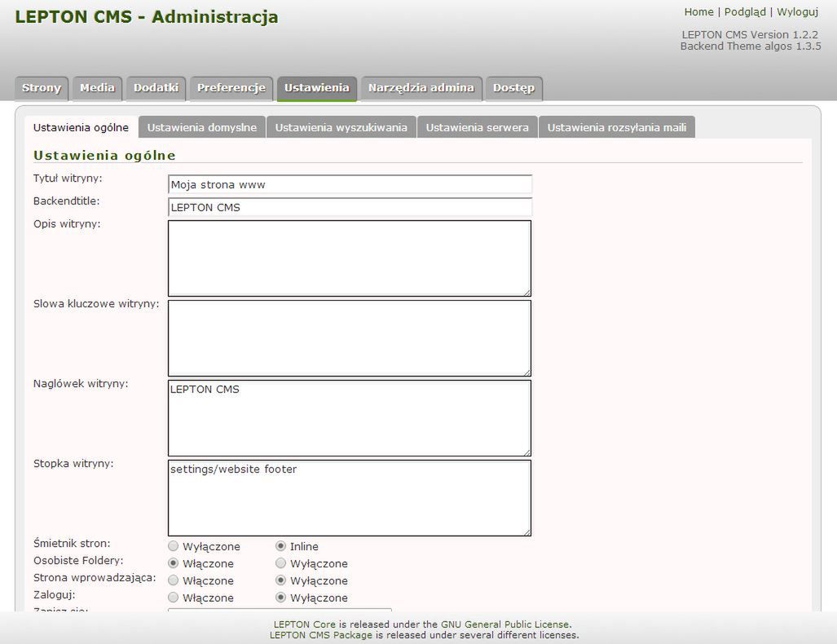Open the Media main tab
This screenshot has height=644, width=837.
(x=97, y=88)
